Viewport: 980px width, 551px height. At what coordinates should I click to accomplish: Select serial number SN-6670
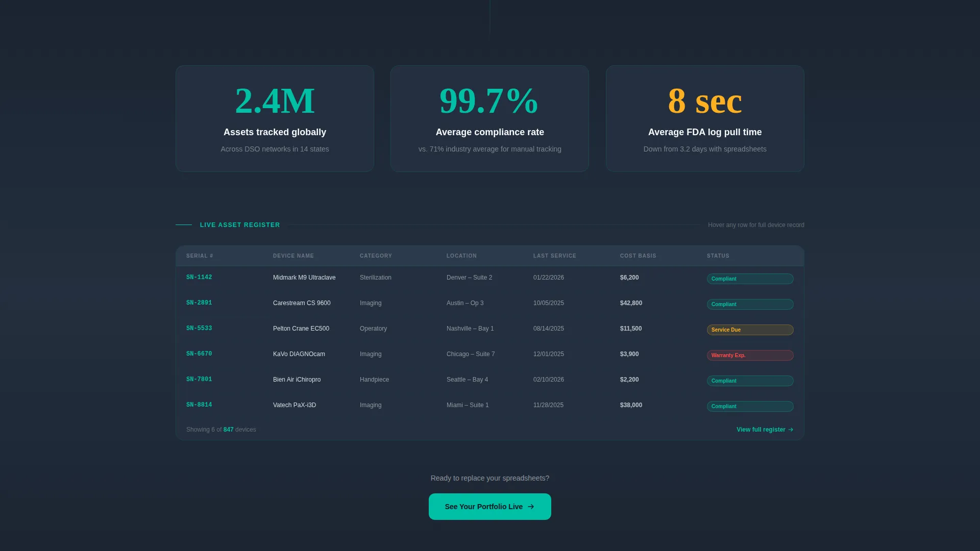[x=199, y=354]
